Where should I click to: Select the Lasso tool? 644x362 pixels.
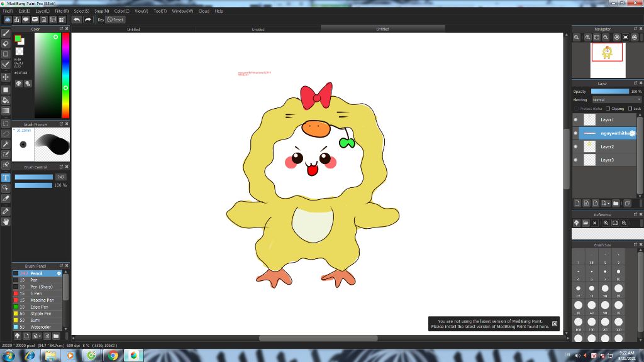[6, 134]
